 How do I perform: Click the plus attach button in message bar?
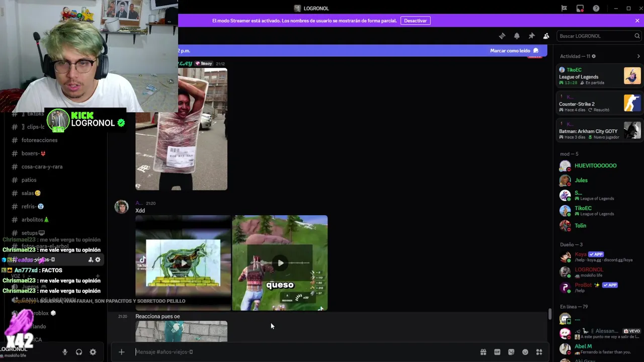click(121, 352)
